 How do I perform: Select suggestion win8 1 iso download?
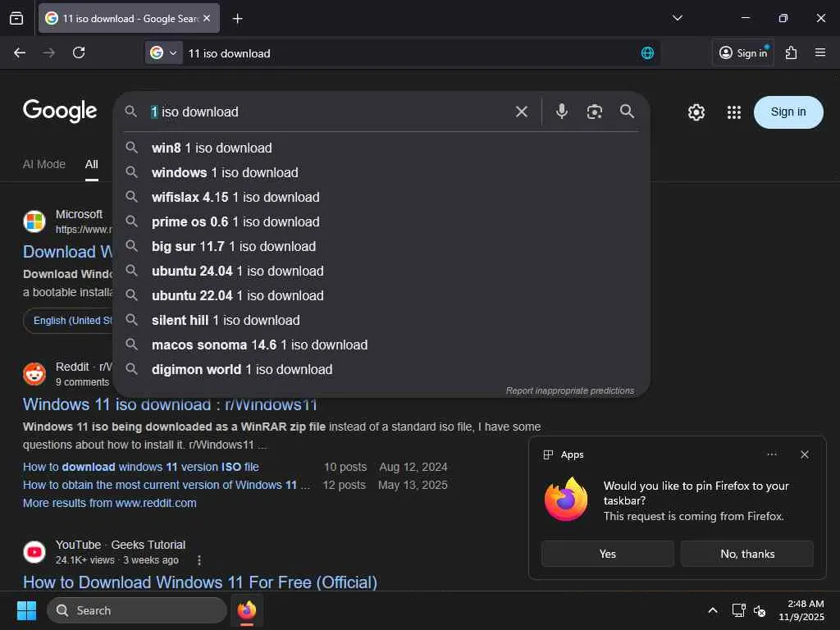[381, 148]
